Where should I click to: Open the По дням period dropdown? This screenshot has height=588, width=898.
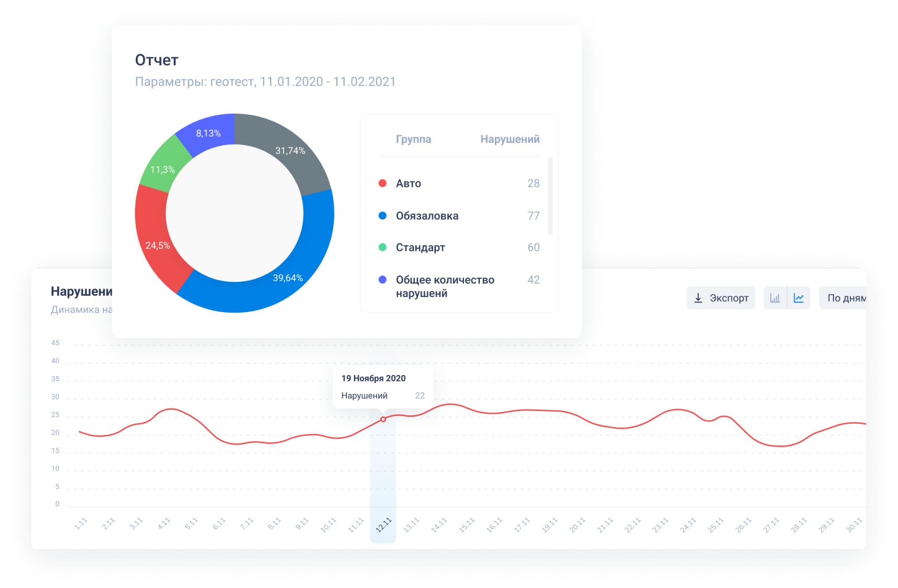pyautogui.click(x=843, y=298)
